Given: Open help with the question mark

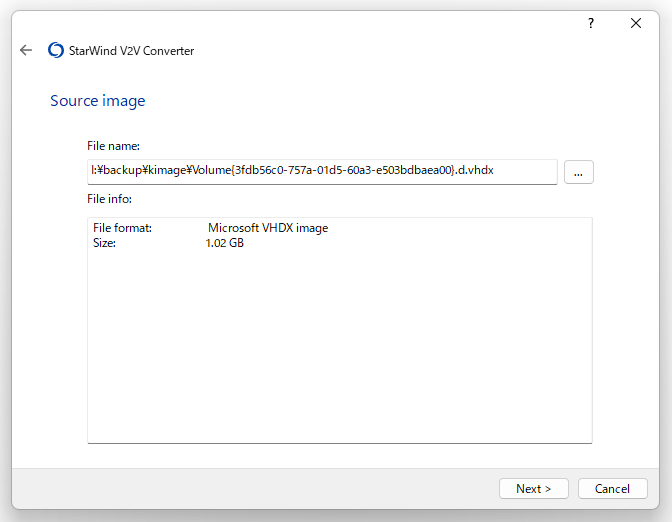Looking at the screenshot, I should click(591, 23).
